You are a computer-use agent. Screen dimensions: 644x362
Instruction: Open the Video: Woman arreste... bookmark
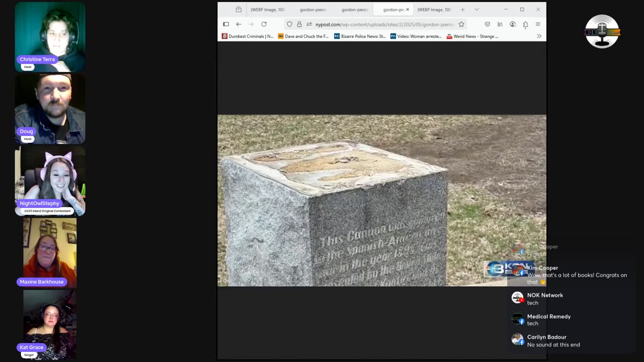point(416,36)
